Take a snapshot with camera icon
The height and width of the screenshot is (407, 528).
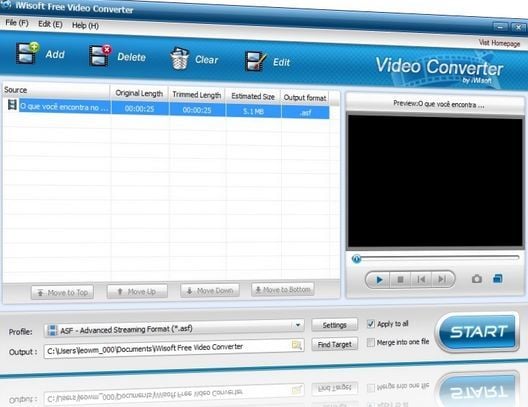click(476, 279)
